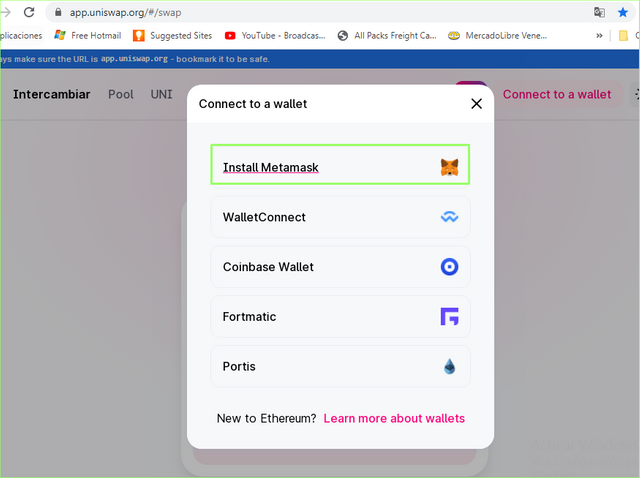This screenshot has width=640, height=478.
Task: Open the Free Hotmail bookmark
Action: point(88,36)
